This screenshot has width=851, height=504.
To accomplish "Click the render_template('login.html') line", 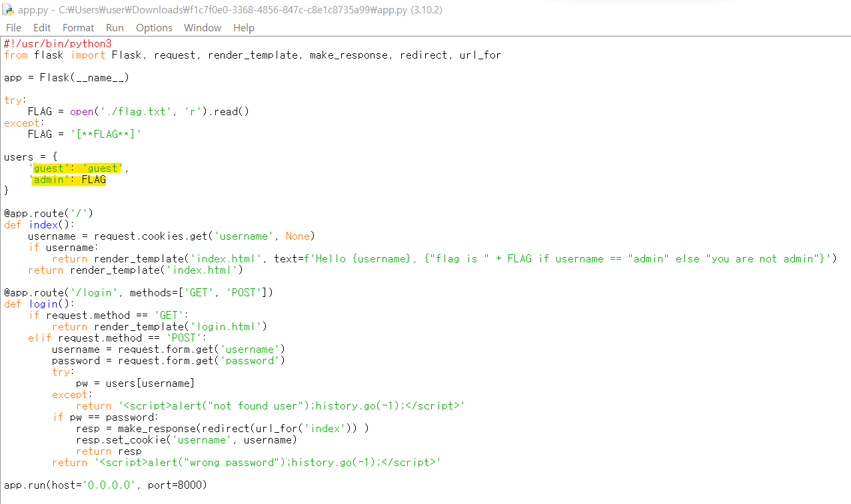I will [159, 326].
